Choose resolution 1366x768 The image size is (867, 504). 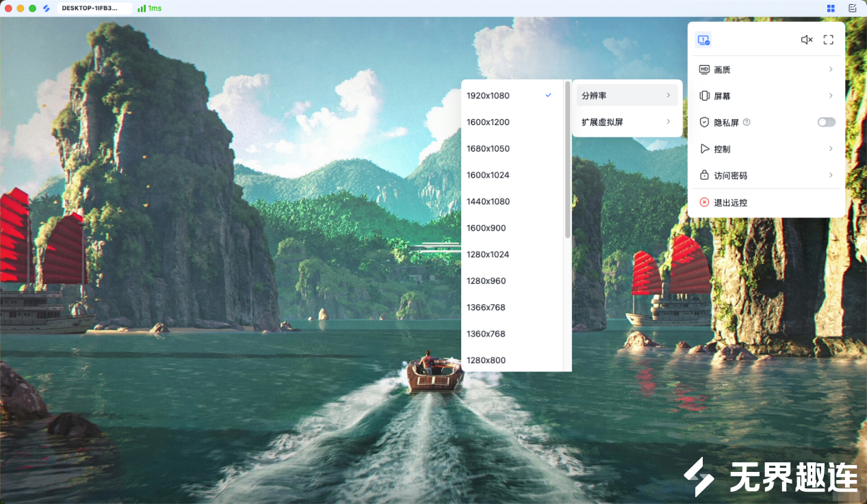(x=512, y=307)
